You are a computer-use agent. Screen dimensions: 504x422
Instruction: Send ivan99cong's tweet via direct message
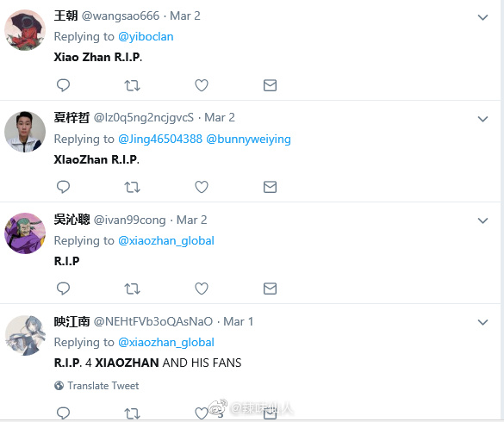(270, 289)
